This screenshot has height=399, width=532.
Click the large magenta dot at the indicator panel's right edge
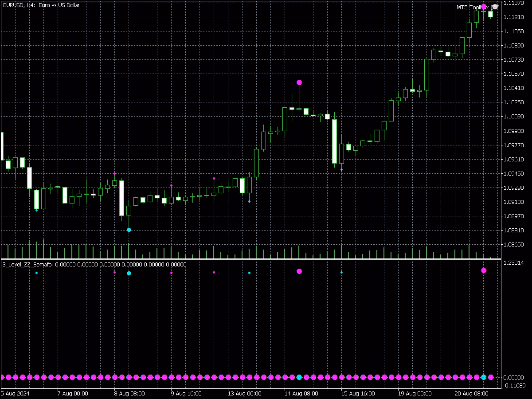coord(483,270)
